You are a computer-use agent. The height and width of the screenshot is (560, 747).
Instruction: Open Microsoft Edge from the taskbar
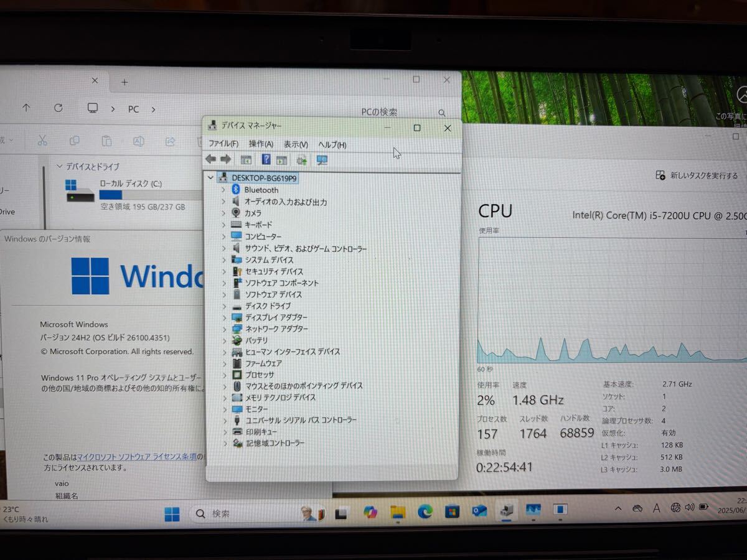click(425, 512)
